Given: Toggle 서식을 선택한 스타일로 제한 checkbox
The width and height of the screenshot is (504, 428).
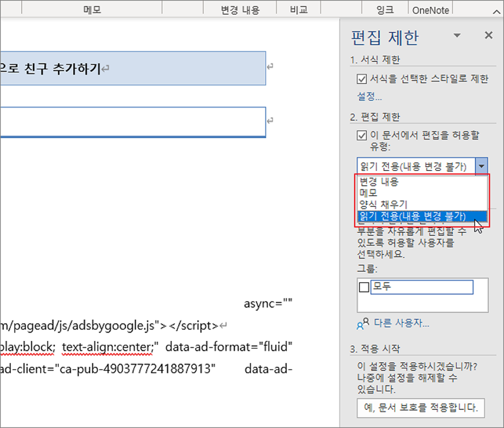Looking at the screenshot, I should 362,79.
